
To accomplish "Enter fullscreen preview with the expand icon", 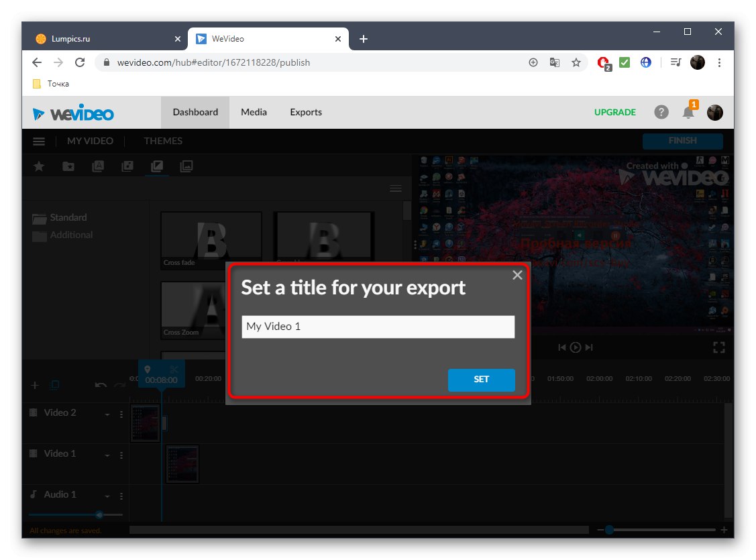I will (718, 347).
